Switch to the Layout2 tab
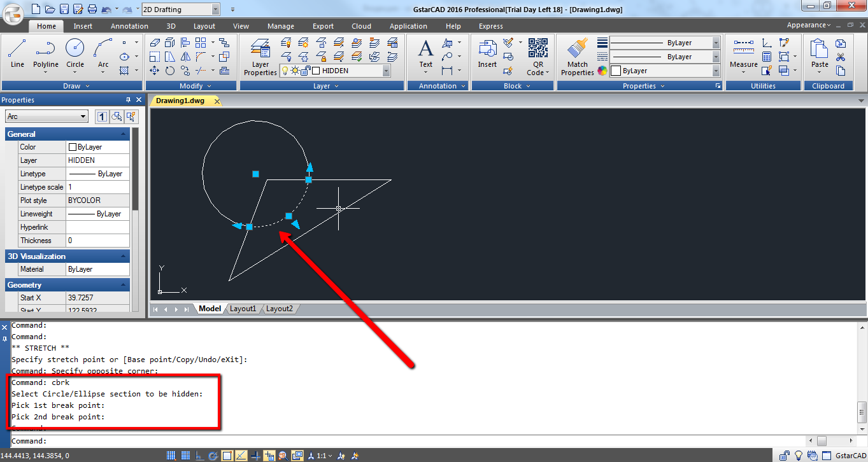The height and width of the screenshot is (462, 868). pos(280,309)
